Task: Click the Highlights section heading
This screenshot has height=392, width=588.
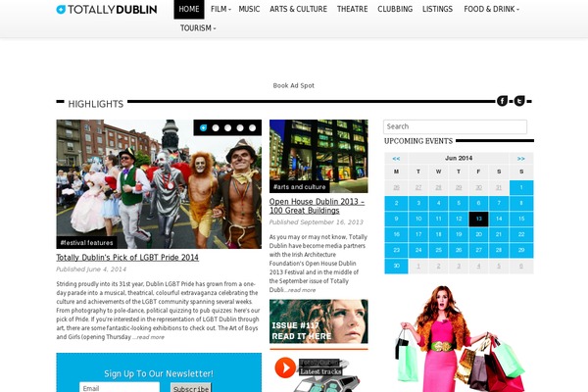Action: (x=96, y=104)
